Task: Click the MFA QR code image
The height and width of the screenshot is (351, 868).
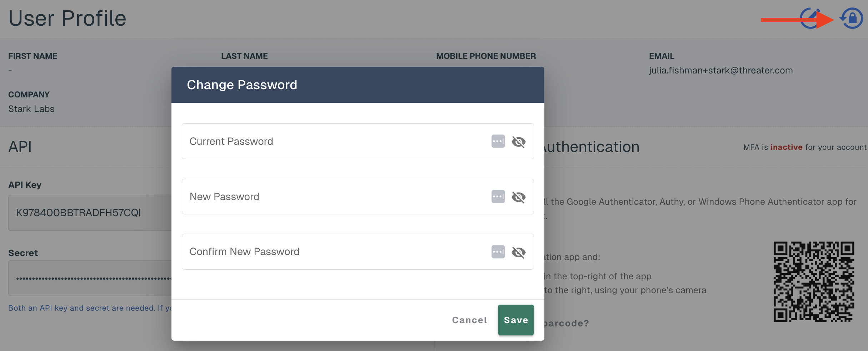Action: (814, 282)
